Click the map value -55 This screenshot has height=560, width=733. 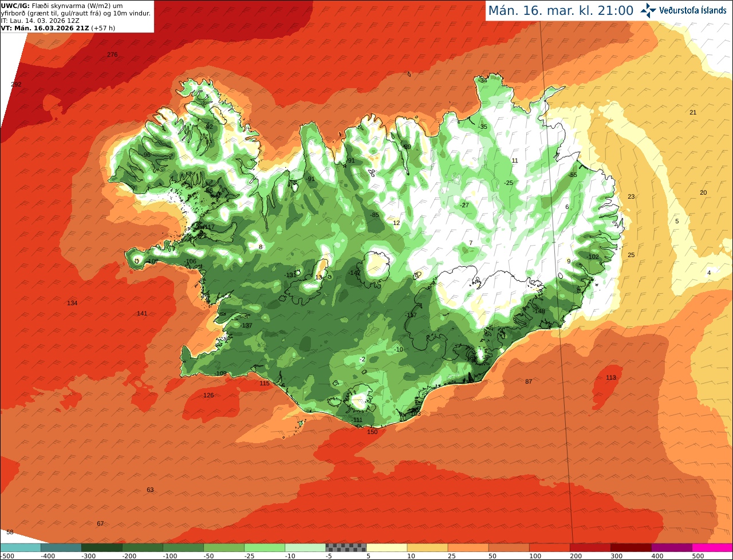tap(573, 175)
